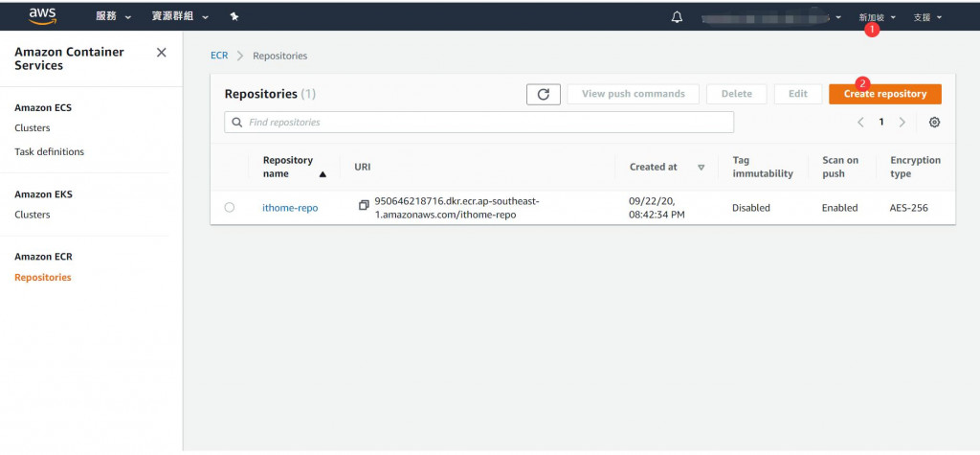Open table preferences gear icon
Screen dimensions: 980x455
[x=934, y=123]
